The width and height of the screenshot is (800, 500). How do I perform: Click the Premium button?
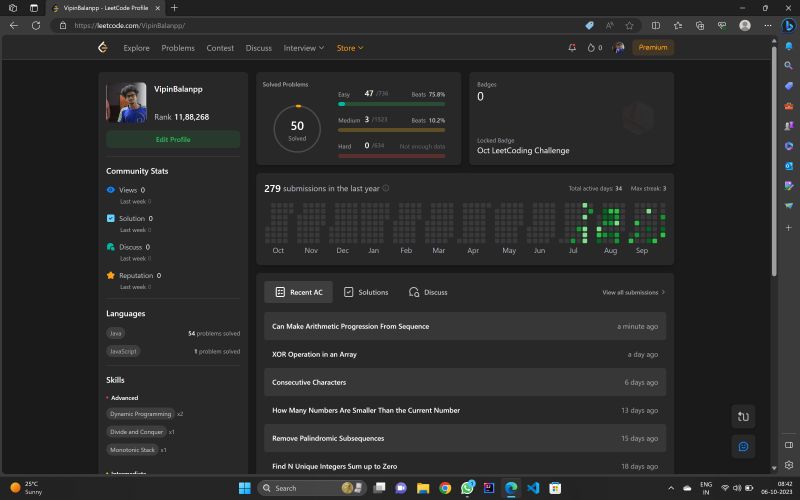pos(653,47)
